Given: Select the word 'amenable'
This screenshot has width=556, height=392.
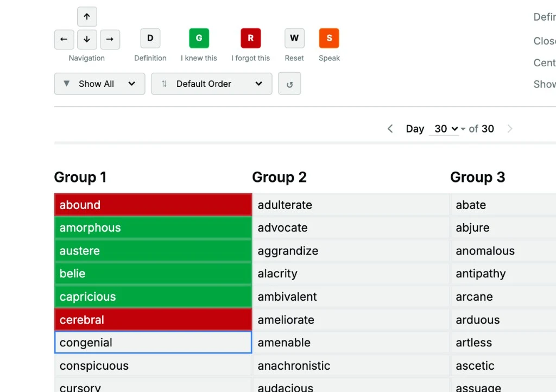Looking at the screenshot, I should [x=351, y=343].
